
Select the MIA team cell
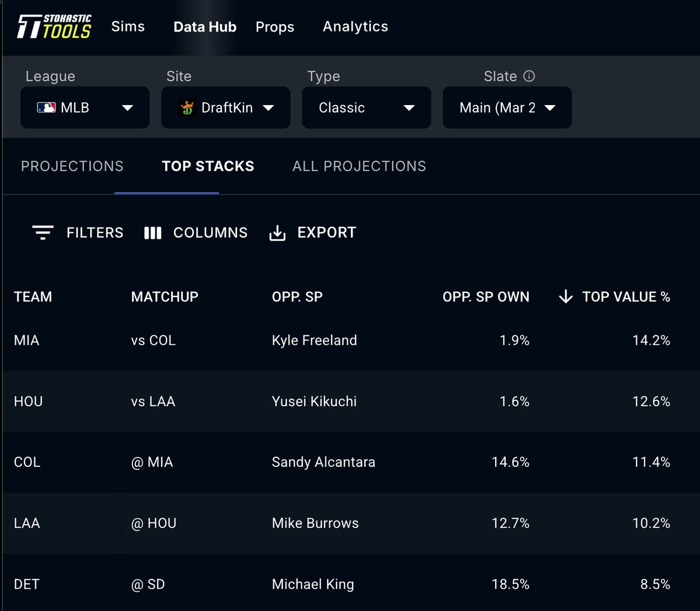tap(27, 341)
